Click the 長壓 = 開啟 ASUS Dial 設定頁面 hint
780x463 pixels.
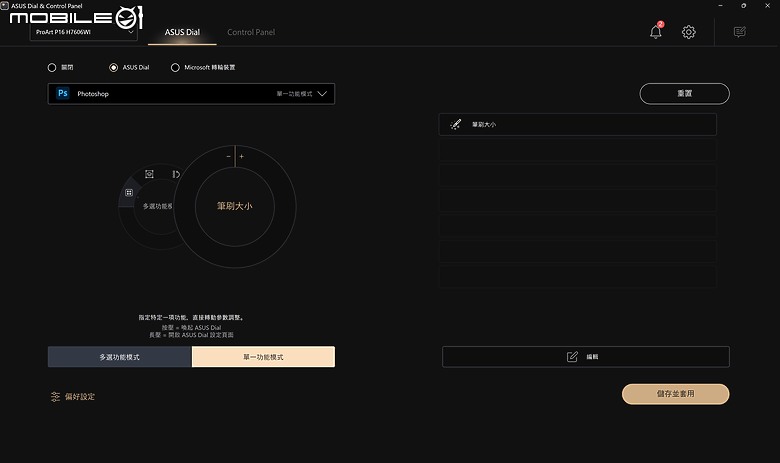coord(191,335)
